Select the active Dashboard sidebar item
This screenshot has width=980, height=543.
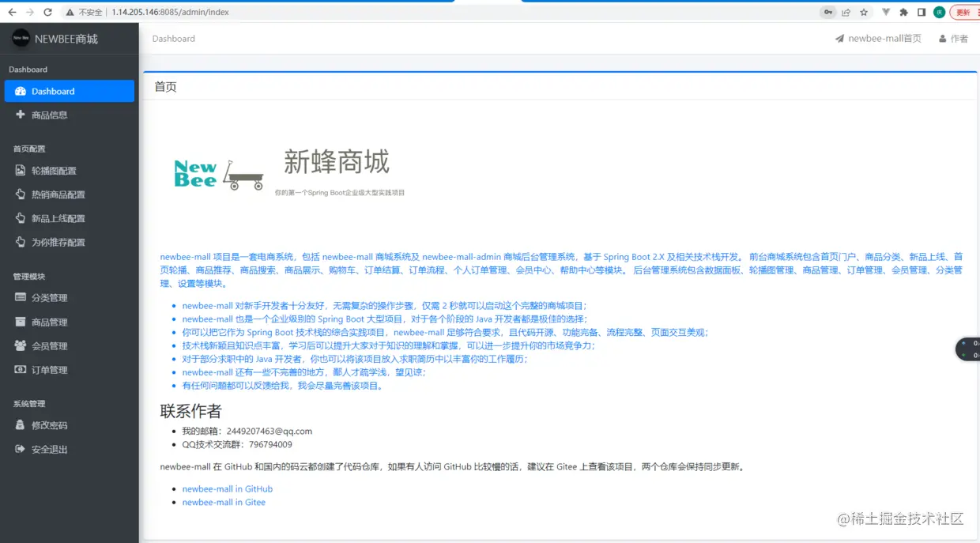(x=70, y=91)
